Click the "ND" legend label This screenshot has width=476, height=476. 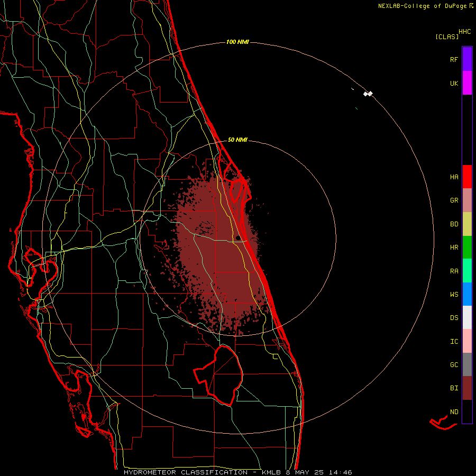tap(454, 412)
